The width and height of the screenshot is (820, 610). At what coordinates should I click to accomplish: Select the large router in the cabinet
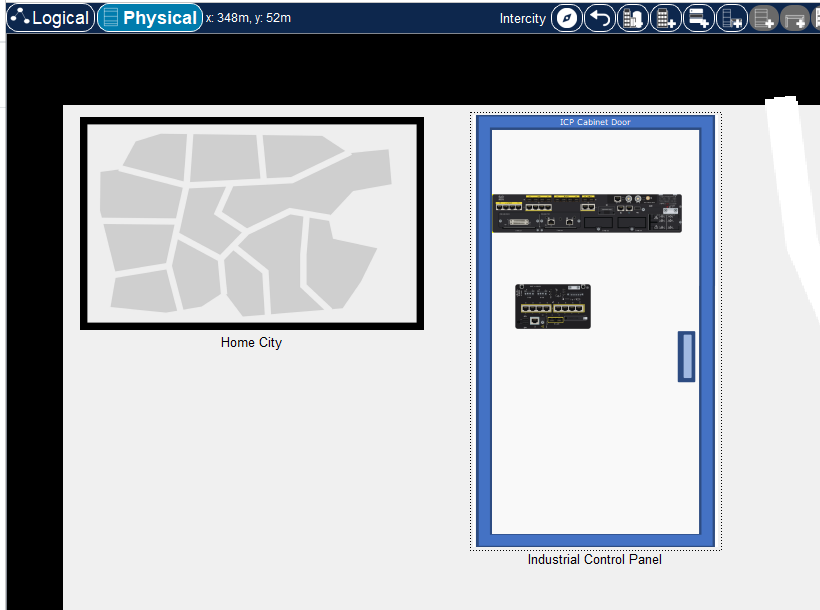587,213
